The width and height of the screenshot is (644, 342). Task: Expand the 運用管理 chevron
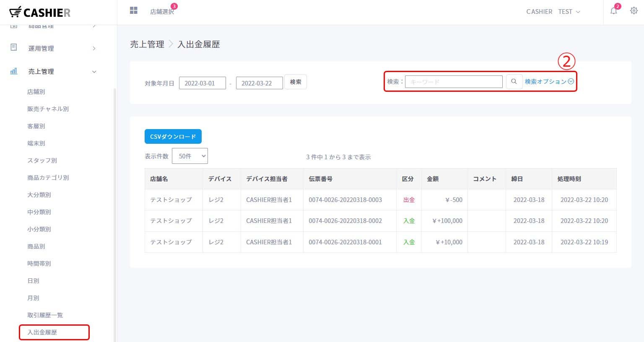click(94, 48)
